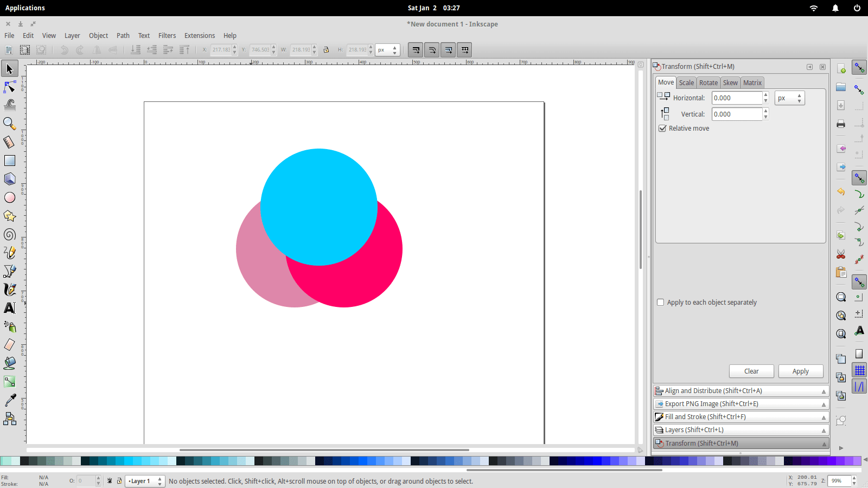Select the Star tool
Image resolution: width=868 pixels, height=488 pixels.
[x=10, y=216]
